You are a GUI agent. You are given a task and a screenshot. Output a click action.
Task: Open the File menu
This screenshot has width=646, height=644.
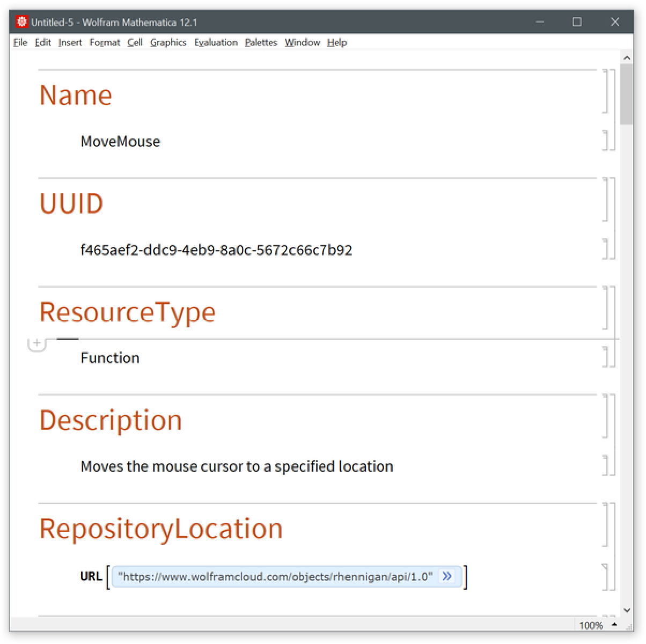click(20, 42)
